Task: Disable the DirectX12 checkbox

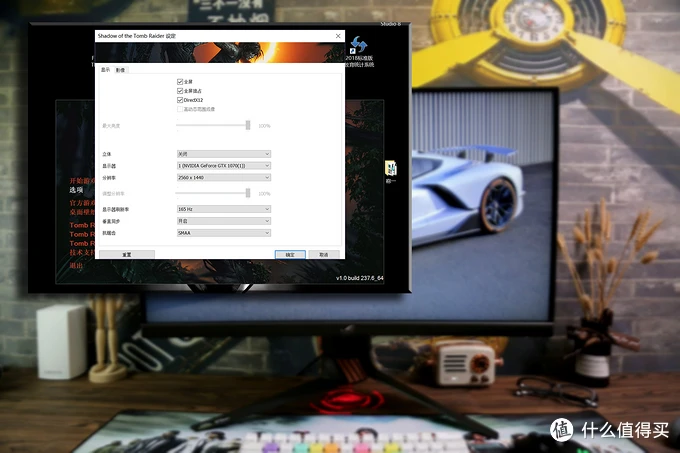Action: [180, 100]
